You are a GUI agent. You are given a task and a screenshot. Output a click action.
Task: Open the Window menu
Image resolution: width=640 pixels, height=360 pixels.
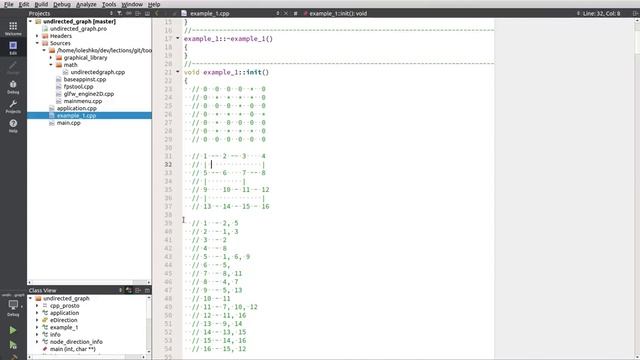point(132,4)
